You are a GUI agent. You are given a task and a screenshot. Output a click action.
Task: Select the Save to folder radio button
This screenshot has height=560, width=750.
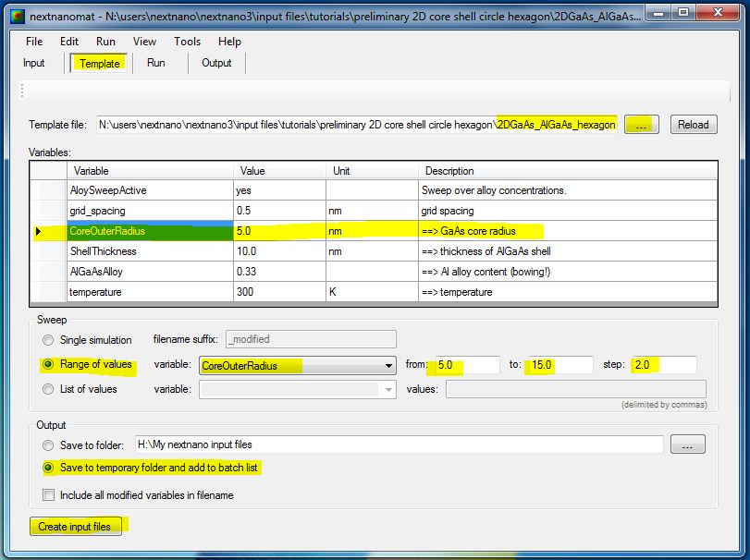(x=48, y=445)
